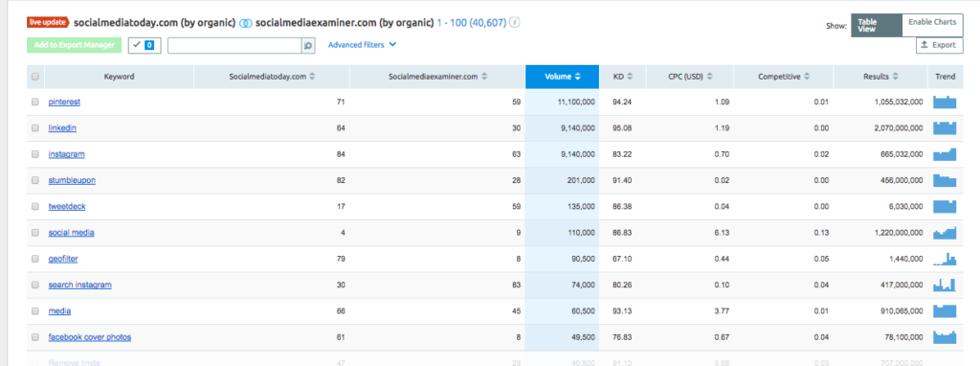Viewport: 980px width, 366px height.
Task: Expand the Advanced filters dropdown
Action: tap(362, 45)
